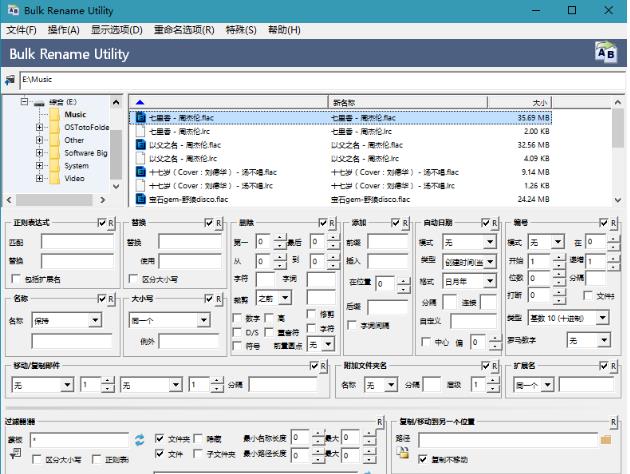Toggle 区分大小写 checkbox in 替换 group
The width and height of the screenshot is (630, 474).
[133, 279]
